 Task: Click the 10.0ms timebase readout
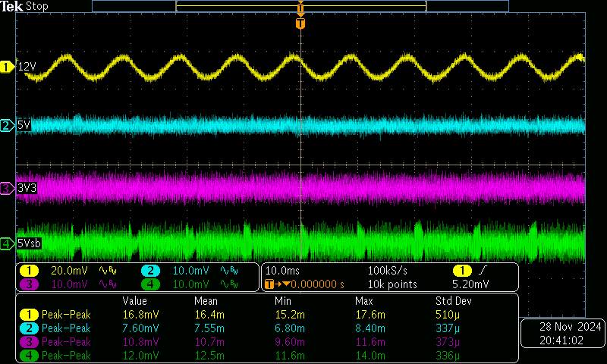pyautogui.click(x=282, y=271)
